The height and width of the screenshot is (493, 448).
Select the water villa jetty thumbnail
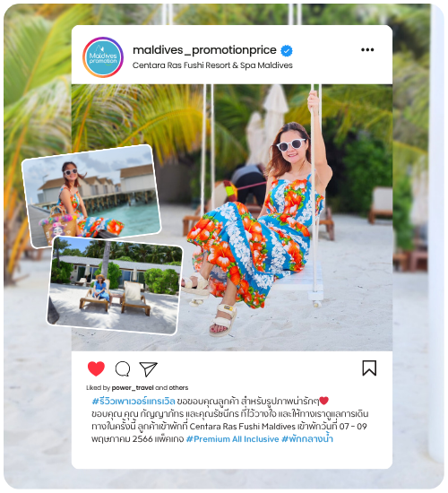click(91, 195)
